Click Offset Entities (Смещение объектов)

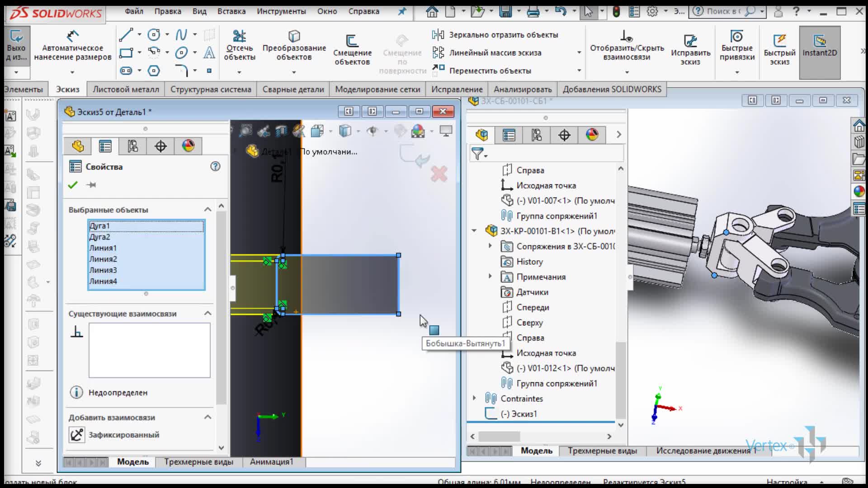[x=352, y=50]
